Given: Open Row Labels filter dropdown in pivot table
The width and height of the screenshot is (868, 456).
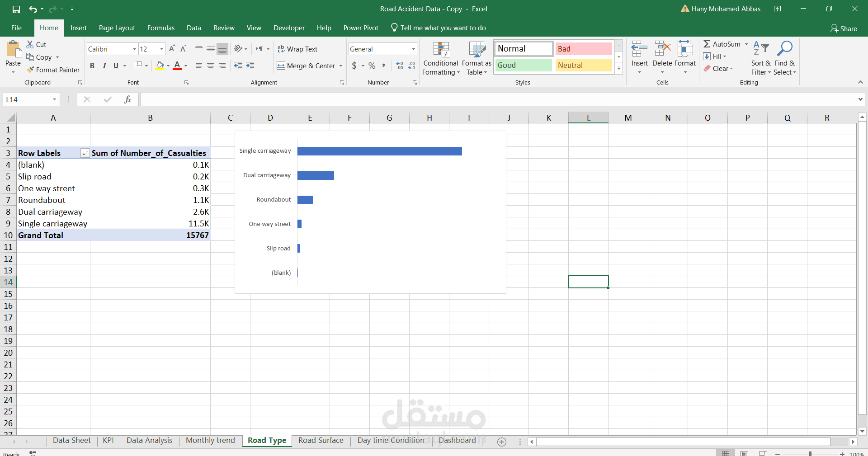Looking at the screenshot, I should 85,153.
